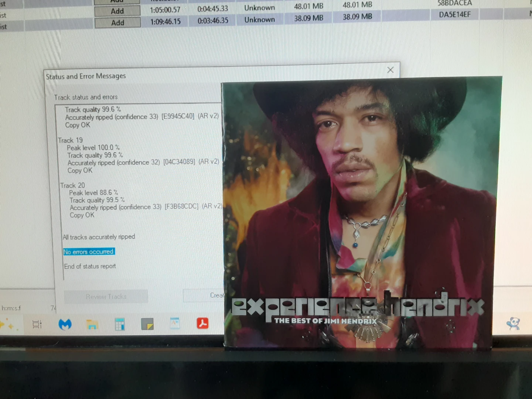
Task: Launch Adobe Acrobat from the taskbar
Action: (202, 323)
